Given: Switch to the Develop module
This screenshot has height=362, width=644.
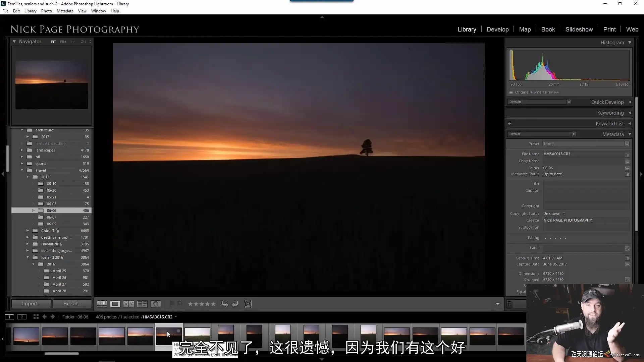Looking at the screenshot, I should click(x=497, y=29).
